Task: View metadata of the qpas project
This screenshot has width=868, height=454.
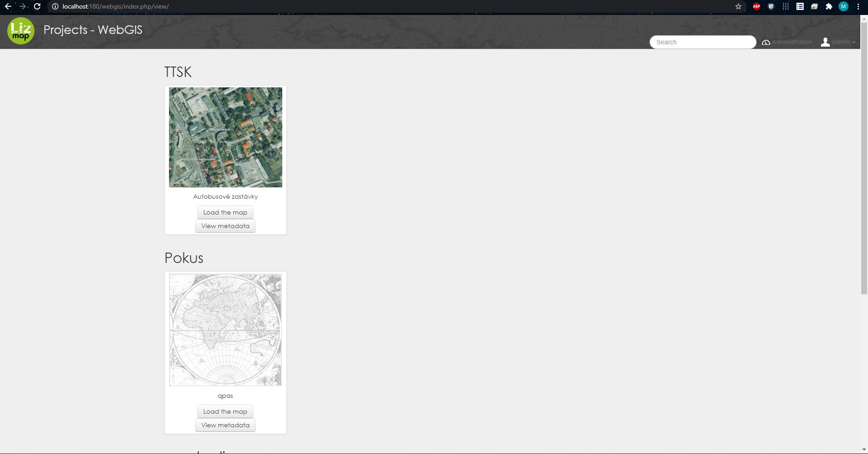Action: click(225, 425)
